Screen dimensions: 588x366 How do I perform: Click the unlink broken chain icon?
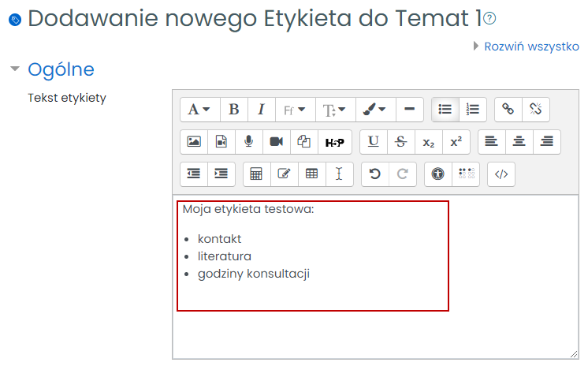click(536, 110)
